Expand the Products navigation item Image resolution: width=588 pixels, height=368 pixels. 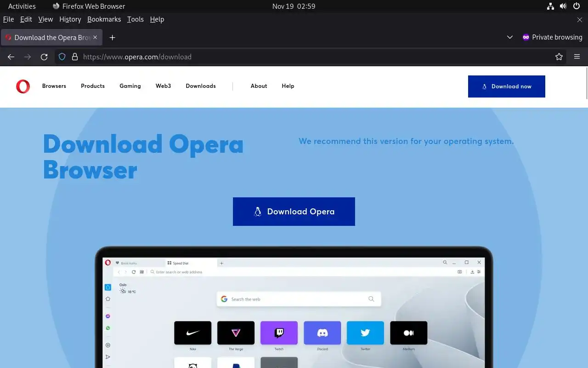pos(93,86)
